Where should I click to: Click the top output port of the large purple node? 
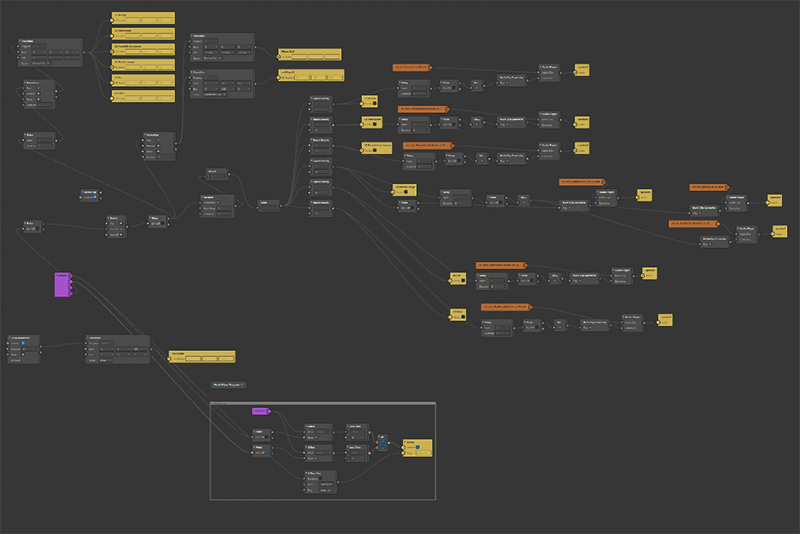[x=70, y=276]
